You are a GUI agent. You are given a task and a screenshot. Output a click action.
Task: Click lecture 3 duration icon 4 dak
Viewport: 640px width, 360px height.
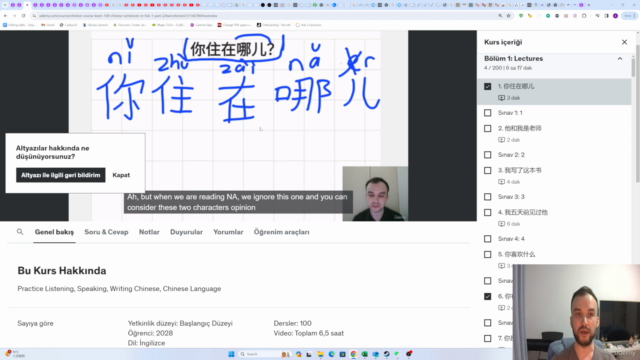(501, 182)
